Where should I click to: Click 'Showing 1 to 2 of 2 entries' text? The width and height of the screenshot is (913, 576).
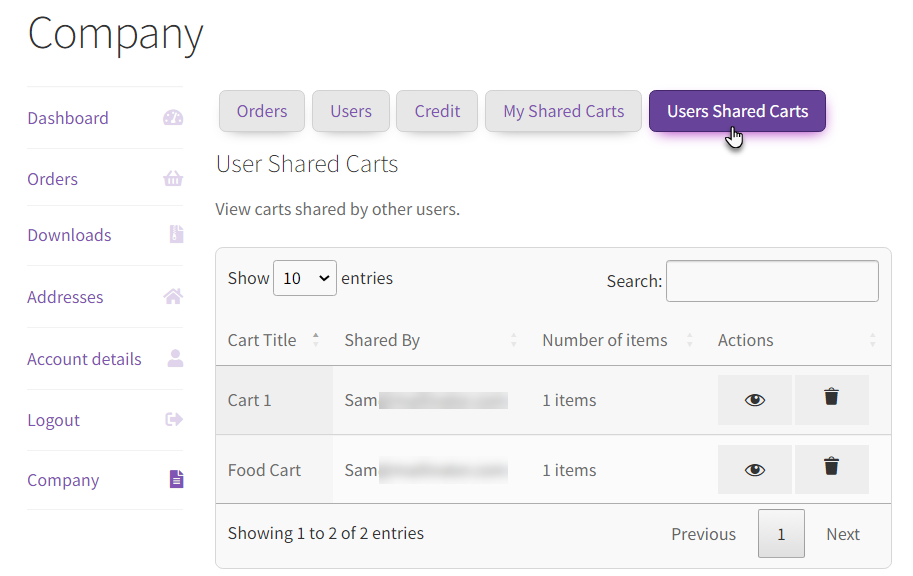click(x=325, y=533)
